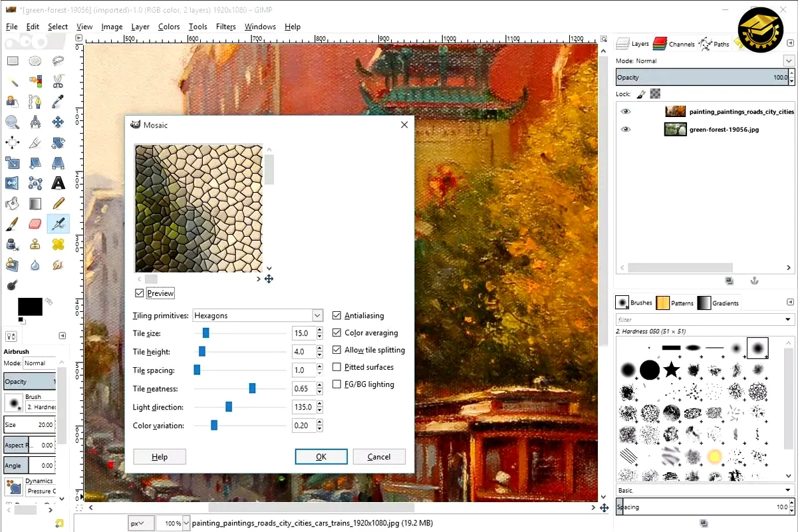Image resolution: width=798 pixels, height=532 pixels.
Task: Toggle the lock alpha channel checkerboard icon
Action: click(656, 94)
